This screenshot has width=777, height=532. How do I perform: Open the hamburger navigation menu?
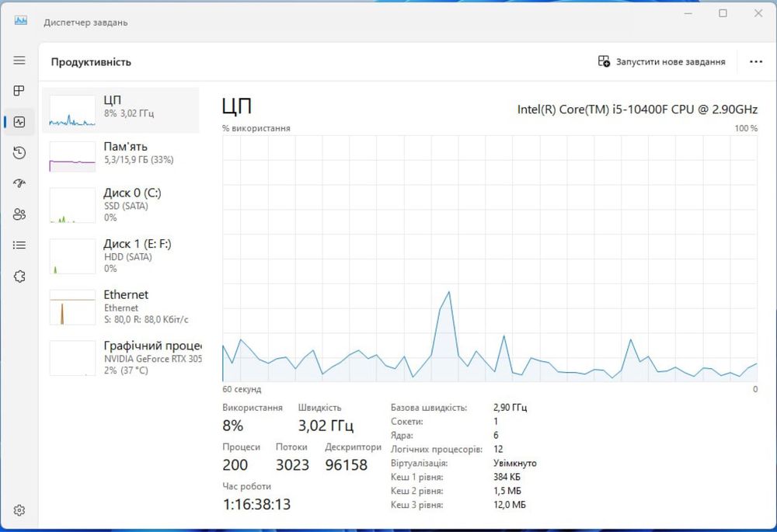[19, 60]
